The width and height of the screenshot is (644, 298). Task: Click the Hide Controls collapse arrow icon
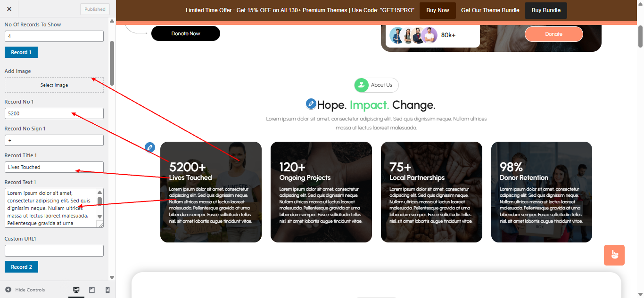[x=8, y=290]
